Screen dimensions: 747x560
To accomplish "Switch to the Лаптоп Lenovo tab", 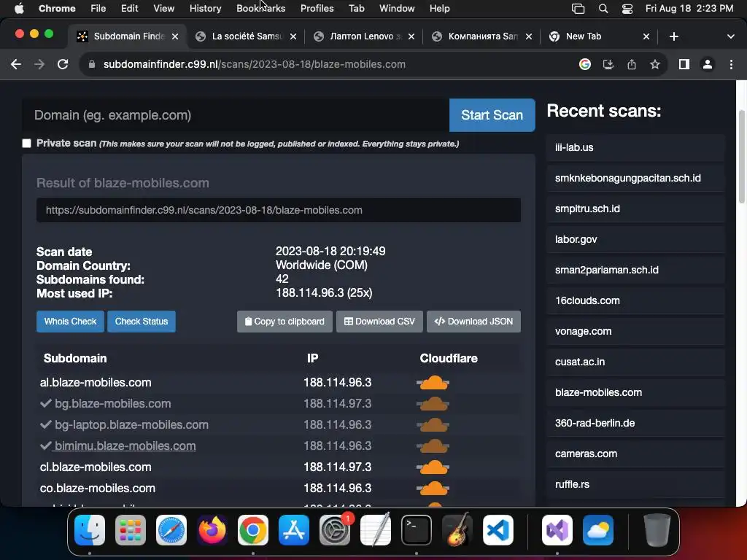I will [x=365, y=36].
